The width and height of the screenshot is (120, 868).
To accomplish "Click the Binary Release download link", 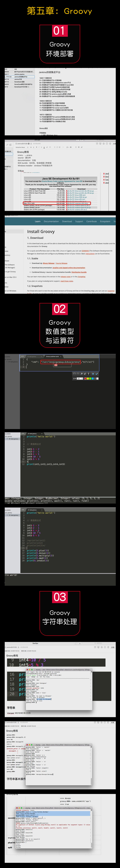I will (49, 263).
